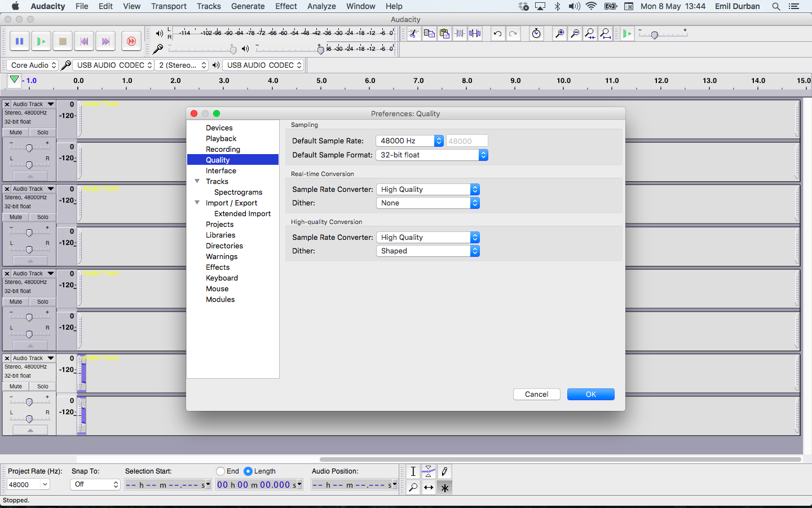The height and width of the screenshot is (508, 812).
Task: Click the microphone recording meter icon
Action: click(x=158, y=49)
